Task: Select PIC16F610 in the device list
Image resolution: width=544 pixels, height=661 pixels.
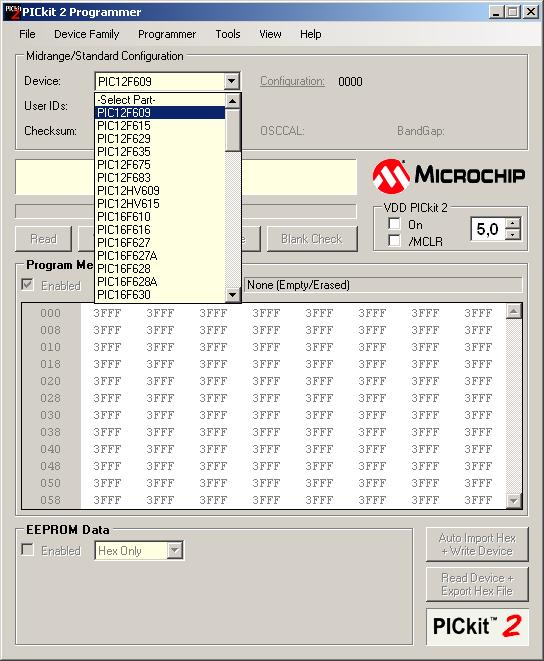Action: click(160, 217)
